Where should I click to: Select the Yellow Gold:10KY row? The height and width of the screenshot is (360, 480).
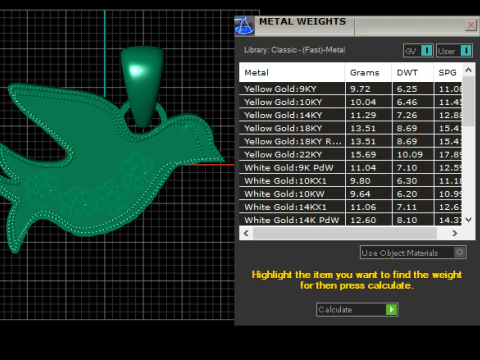(x=350, y=102)
